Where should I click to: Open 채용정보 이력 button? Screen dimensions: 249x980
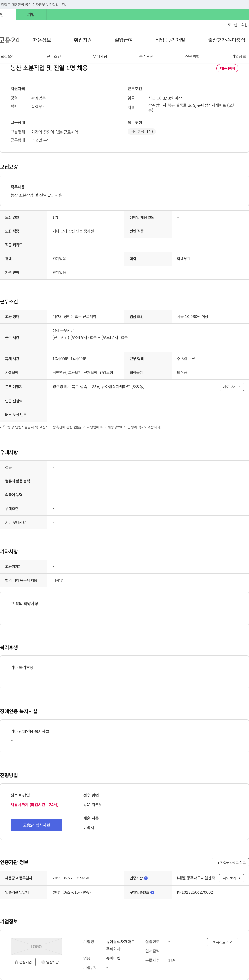[x=223, y=942]
